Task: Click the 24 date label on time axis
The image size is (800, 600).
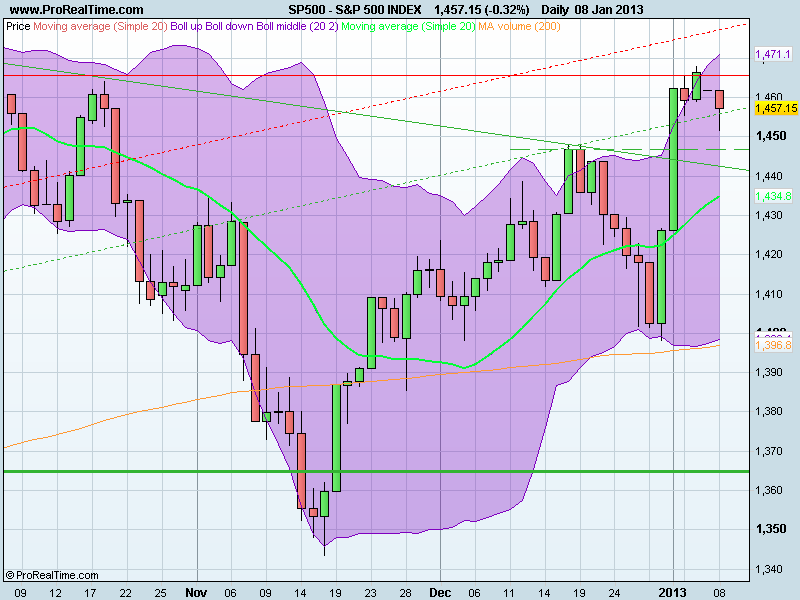Action: (x=614, y=593)
